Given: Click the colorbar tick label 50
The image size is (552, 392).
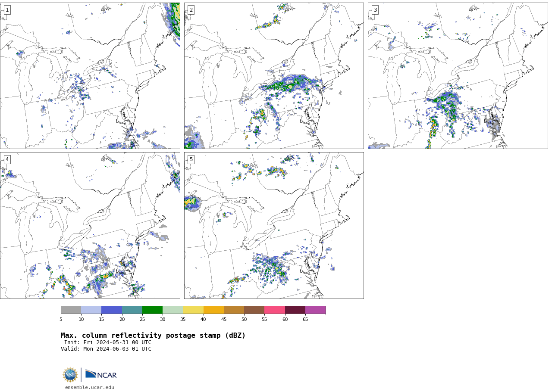Looking at the screenshot, I should coord(244,319).
